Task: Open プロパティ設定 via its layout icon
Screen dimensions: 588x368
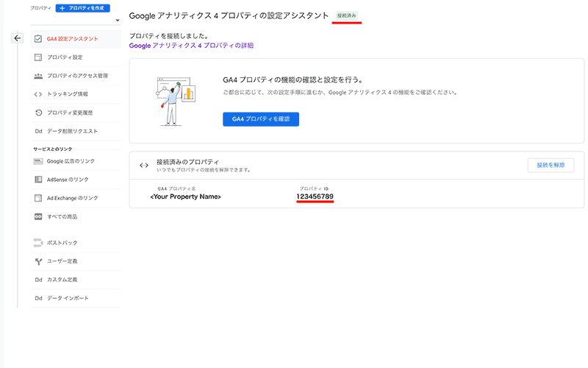Action: (38, 57)
